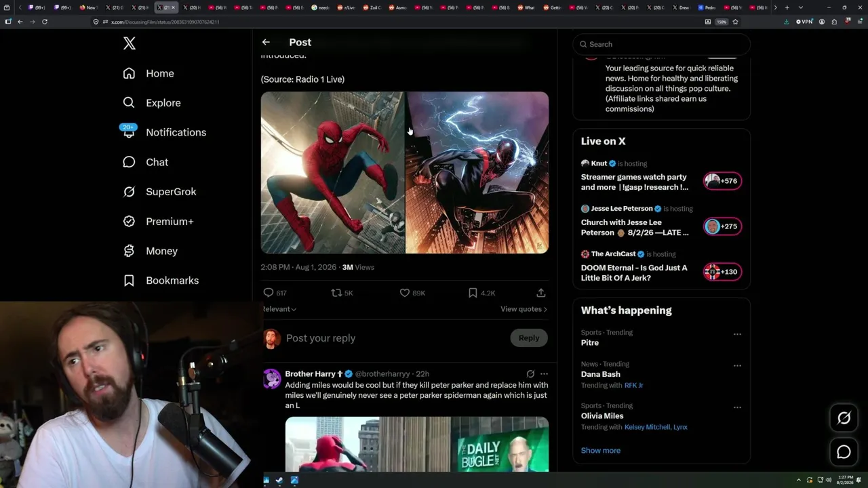Open SuperGrok in the sidebar

(160, 192)
